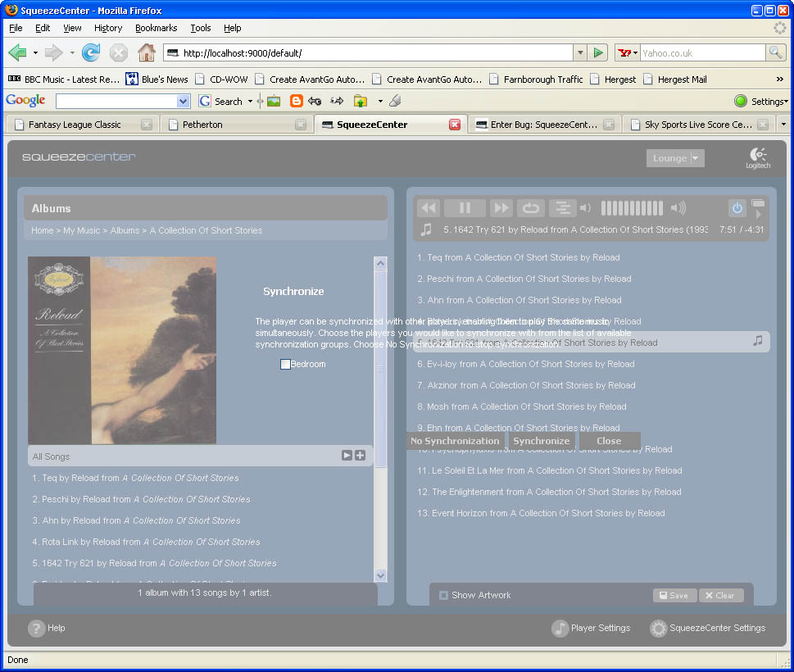The image size is (794, 672).
Task: Expand the Firefox address bar history dropdown
Action: click(x=580, y=53)
